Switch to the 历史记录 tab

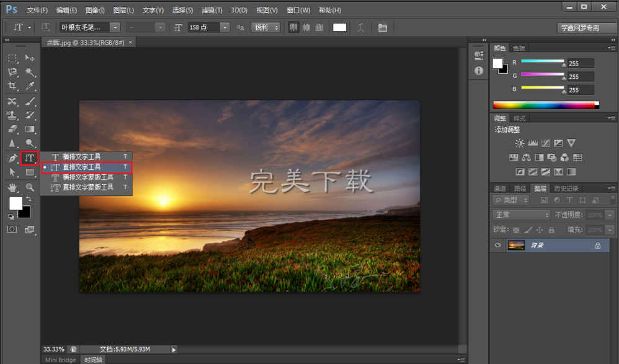(565, 189)
